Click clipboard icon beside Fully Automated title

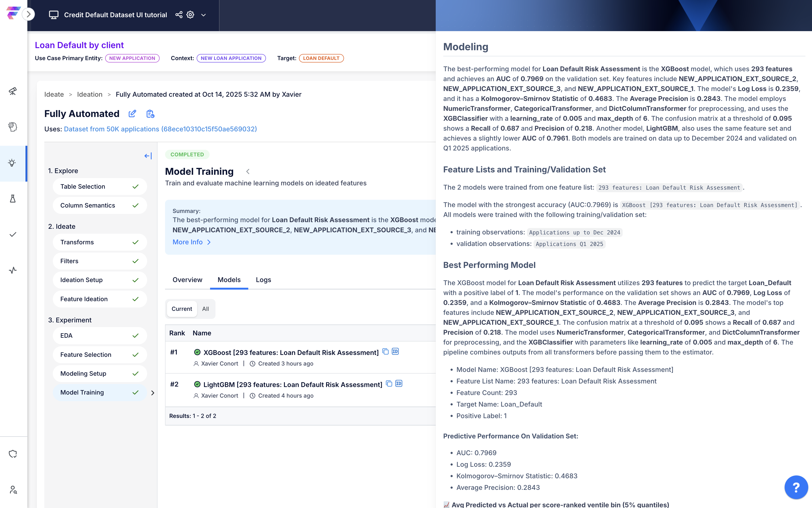(x=150, y=114)
